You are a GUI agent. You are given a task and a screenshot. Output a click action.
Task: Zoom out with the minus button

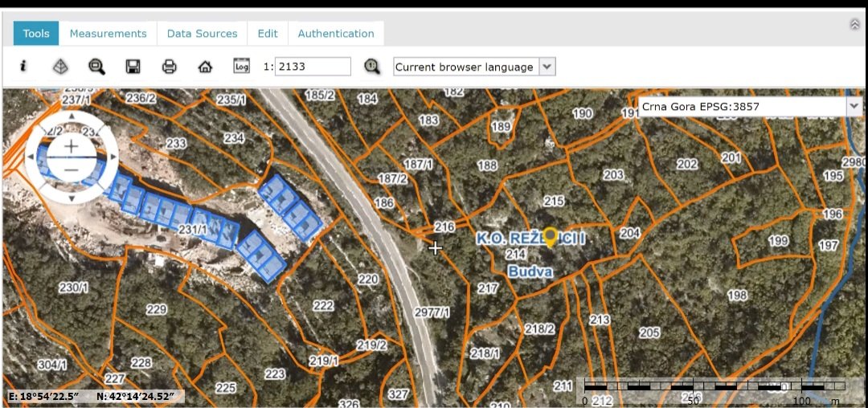[x=72, y=169]
